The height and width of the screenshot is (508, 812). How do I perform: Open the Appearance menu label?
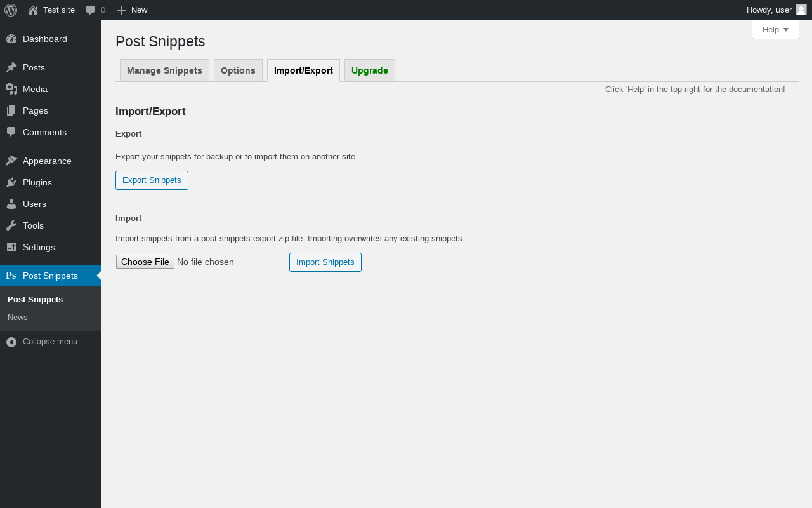[x=47, y=161]
